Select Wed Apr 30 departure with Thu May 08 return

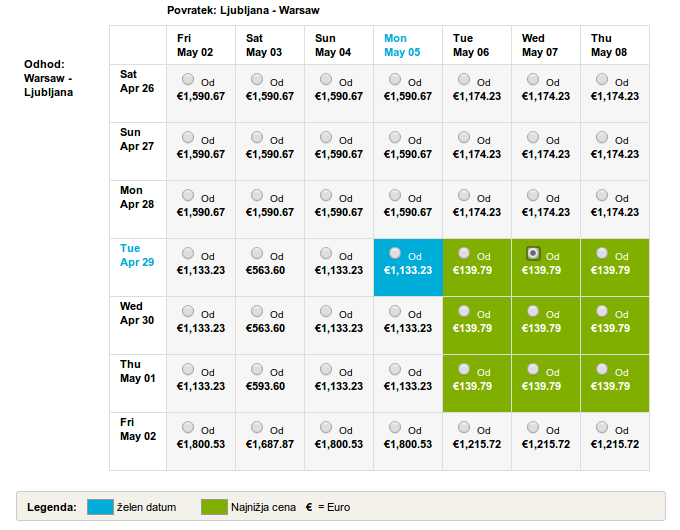(x=602, y=311)
